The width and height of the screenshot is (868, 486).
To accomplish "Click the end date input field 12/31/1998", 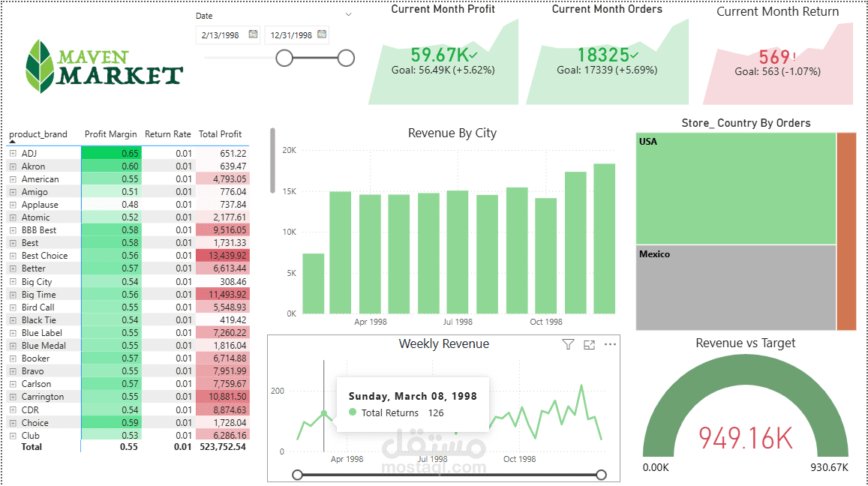I will coord(297,34).
